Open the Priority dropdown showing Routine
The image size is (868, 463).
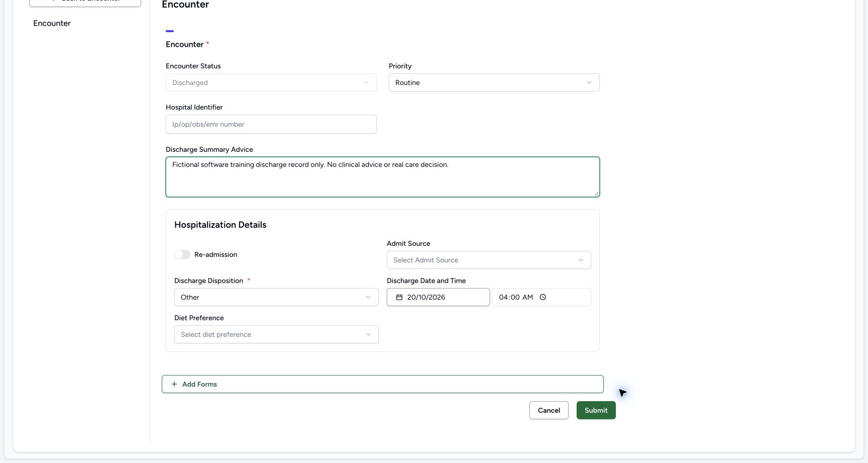click(494, 82)
